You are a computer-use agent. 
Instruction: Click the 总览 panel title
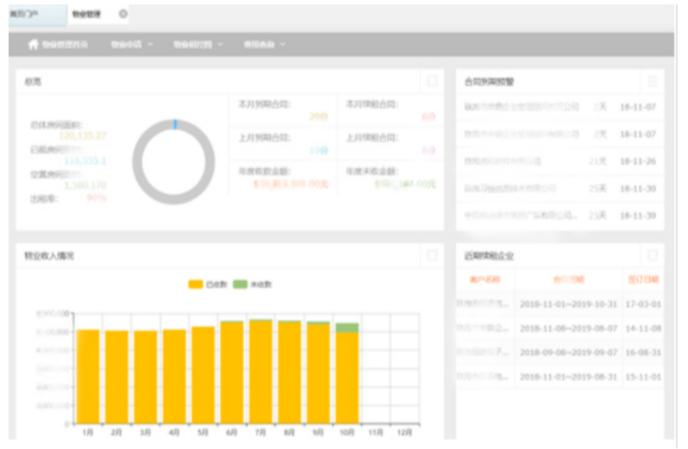33,81
